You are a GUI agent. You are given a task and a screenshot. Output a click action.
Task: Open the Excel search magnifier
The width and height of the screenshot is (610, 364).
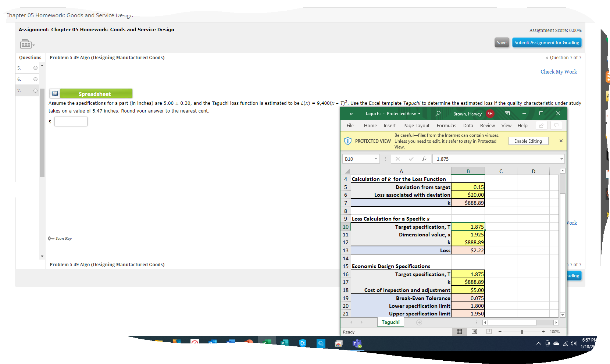tap(438, 114)
